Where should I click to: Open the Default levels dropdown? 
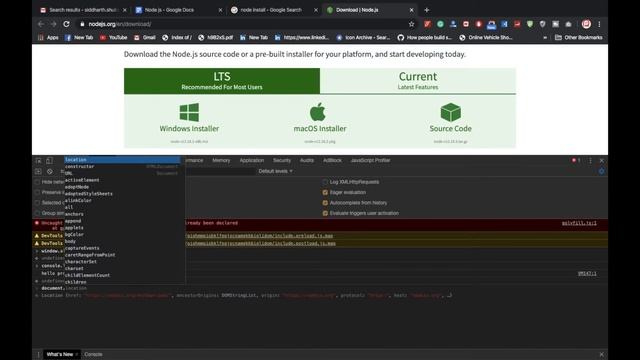pyautogui.click(x=276, y=171)
